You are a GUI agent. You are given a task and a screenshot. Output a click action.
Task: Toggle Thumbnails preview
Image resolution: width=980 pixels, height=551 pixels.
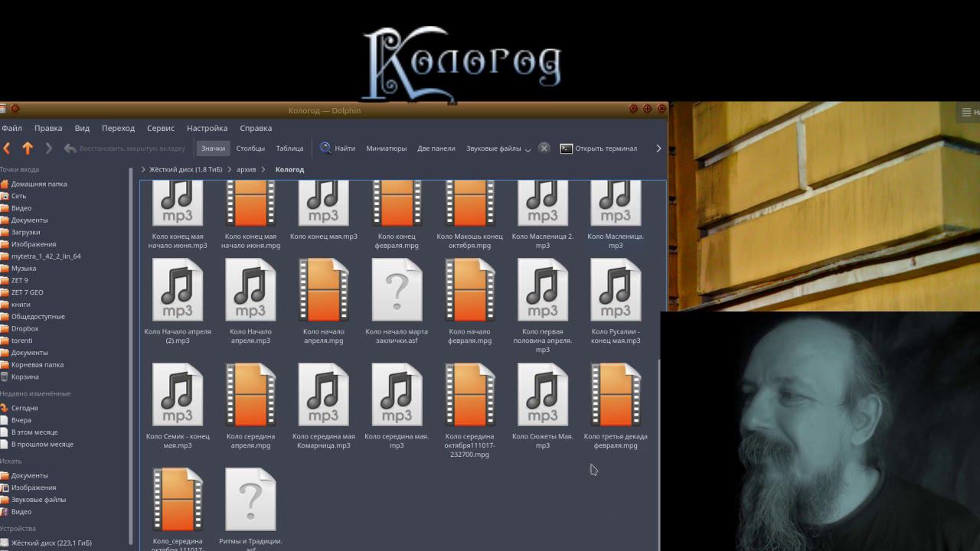[x=386, y=148]
